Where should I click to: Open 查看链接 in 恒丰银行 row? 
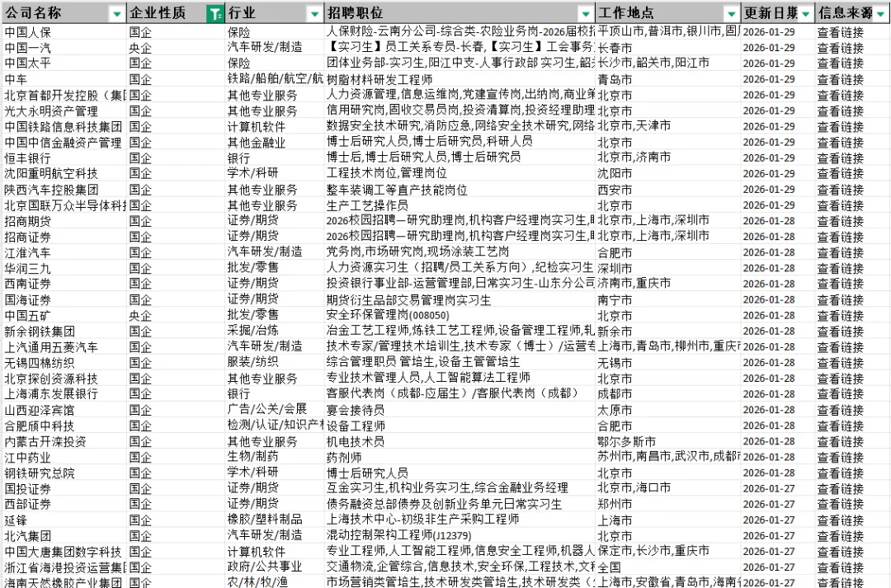840,158
